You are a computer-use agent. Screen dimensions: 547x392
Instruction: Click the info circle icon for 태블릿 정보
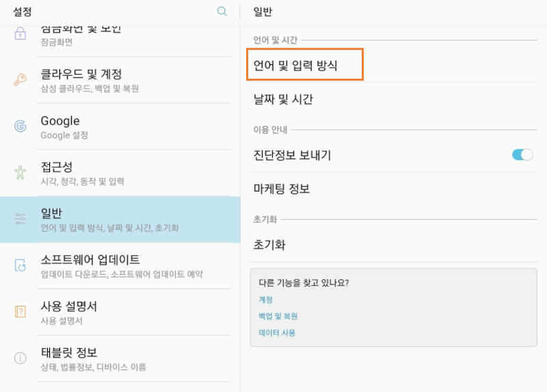(x=21, y=358)
